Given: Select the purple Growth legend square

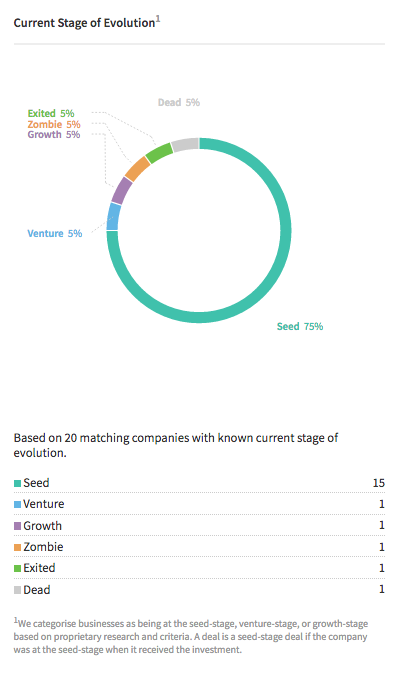Looking at the screenshot, I should pyautogui.click(x=17, y=526).
